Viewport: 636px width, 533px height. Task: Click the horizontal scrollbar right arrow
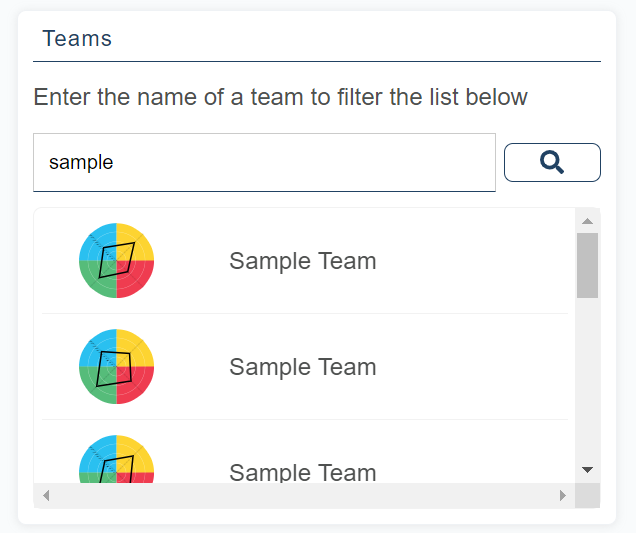(x=562, y=495)
